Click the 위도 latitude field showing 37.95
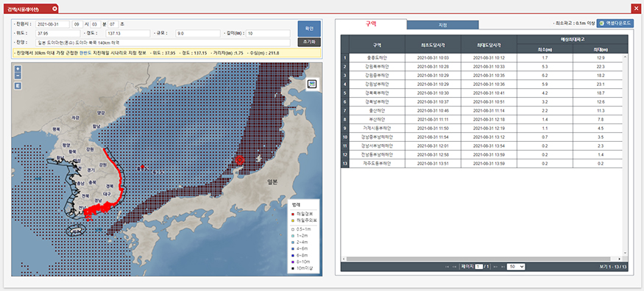Viewport: 644px width, 291px height. (x=58, y=33)
